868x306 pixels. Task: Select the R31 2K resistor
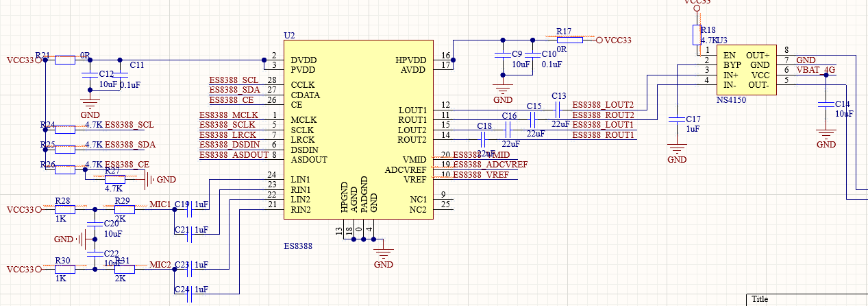click(x=124, y=270)
